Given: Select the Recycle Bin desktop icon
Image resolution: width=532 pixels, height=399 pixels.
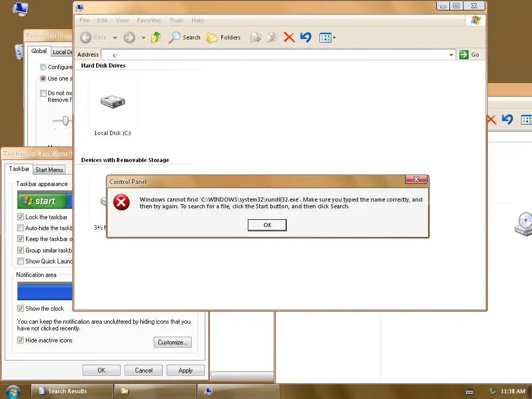Looking at the screenshot, I should (19, 51).
